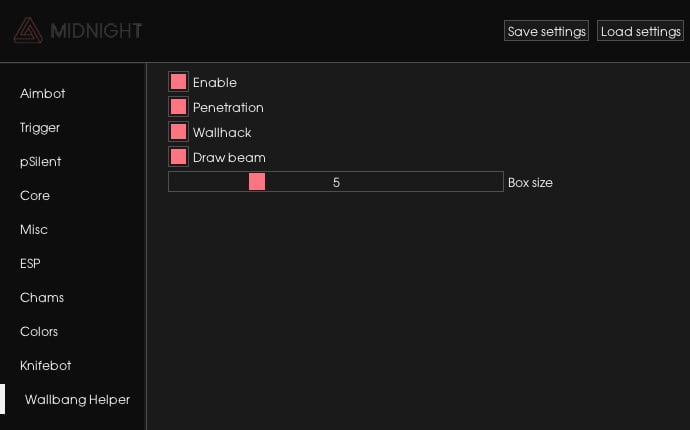
Task: Uncheck the Draw beam option
Action: point(179,157)
